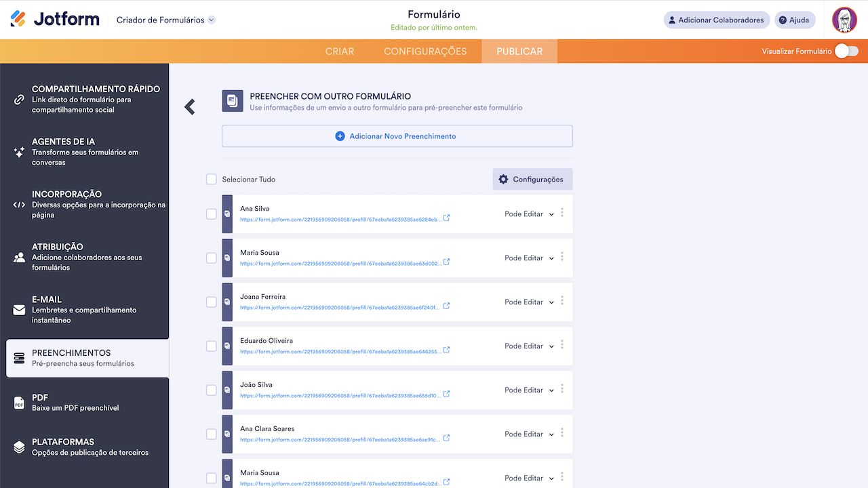Click the Incorporação code icon
The width and height of the screenshot is (868, 488).
tap(19, 205)
